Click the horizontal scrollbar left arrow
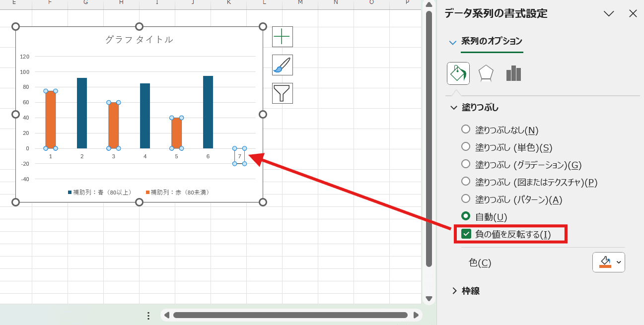The width and height of the screenshot is (644, 325). click(x=167, y=315)
